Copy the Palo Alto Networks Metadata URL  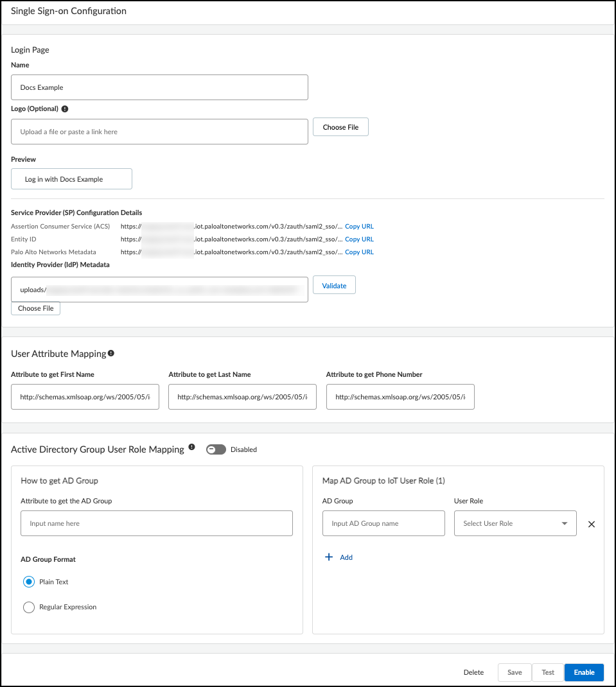click(359, 252)
